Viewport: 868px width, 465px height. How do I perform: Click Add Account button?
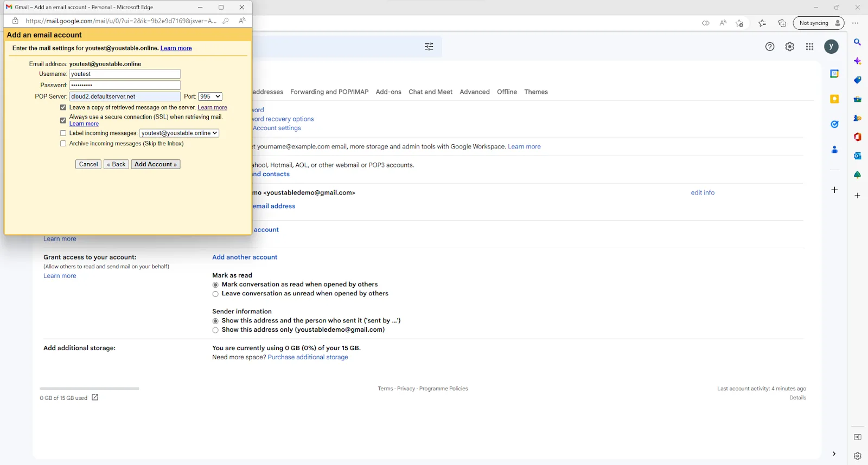pyautogui.click(x=156, y=164)
